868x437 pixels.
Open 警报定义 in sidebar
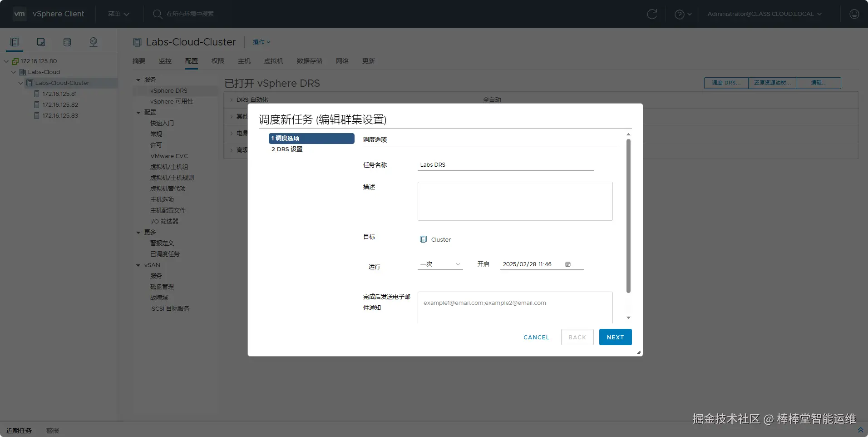(x=162, y=243)
